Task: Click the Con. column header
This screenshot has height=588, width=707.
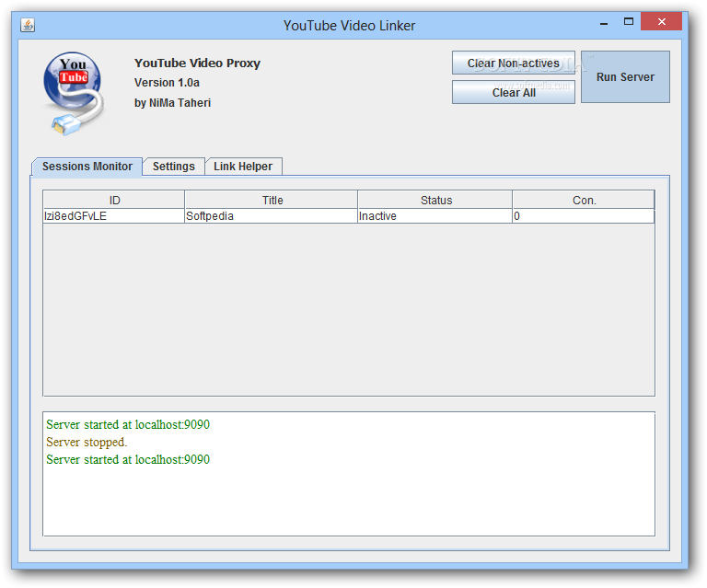Action: coord(584,200)
